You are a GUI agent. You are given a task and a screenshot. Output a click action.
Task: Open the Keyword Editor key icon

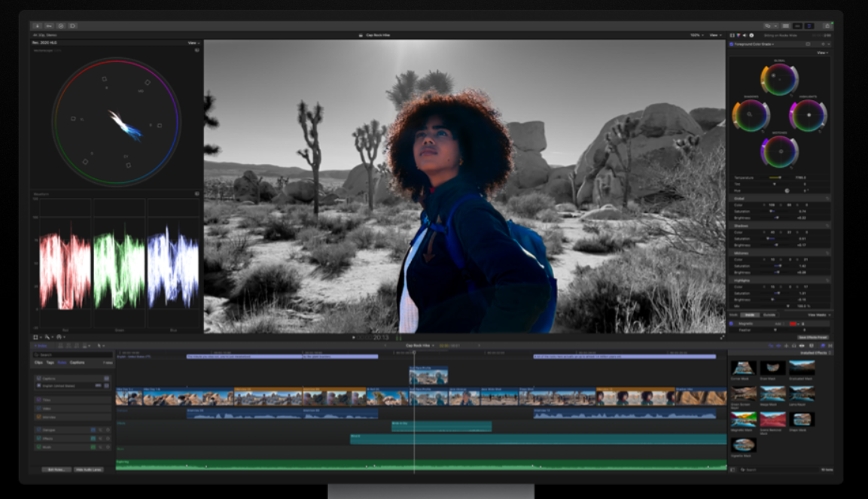[49, 26]
